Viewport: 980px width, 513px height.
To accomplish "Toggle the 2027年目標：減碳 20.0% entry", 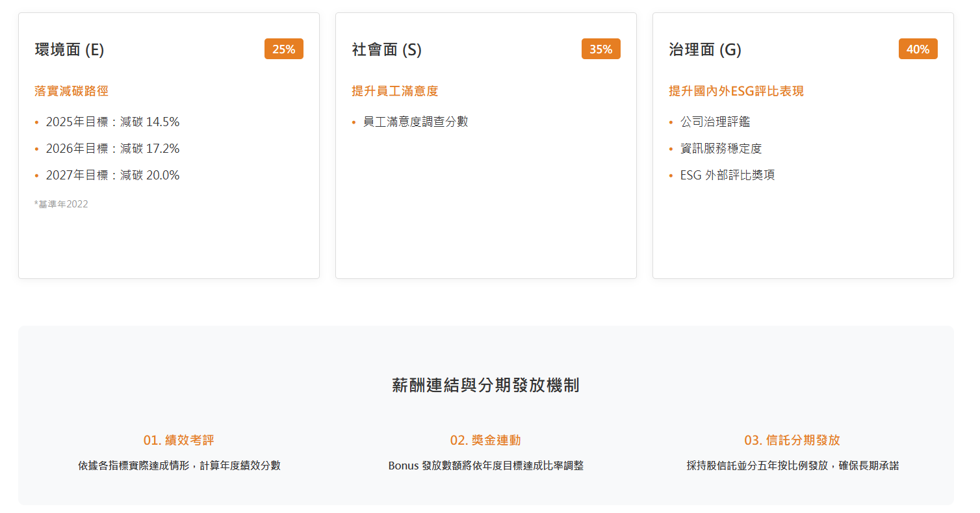I will click(x=113, y=174).
